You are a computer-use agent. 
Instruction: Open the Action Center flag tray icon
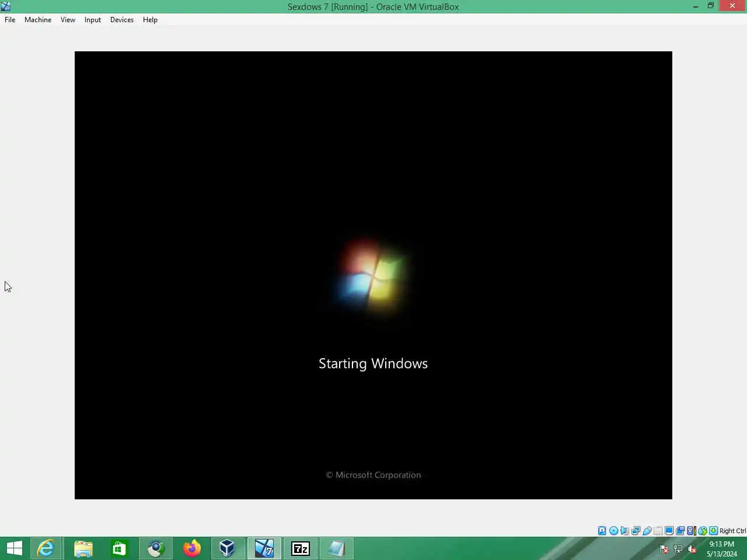click(664, 549)
